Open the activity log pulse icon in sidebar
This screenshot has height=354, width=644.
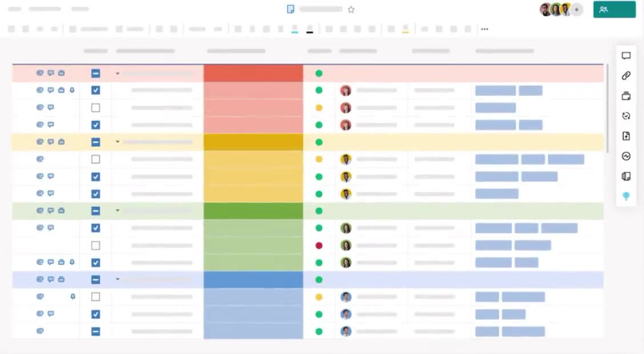(626, 156)
